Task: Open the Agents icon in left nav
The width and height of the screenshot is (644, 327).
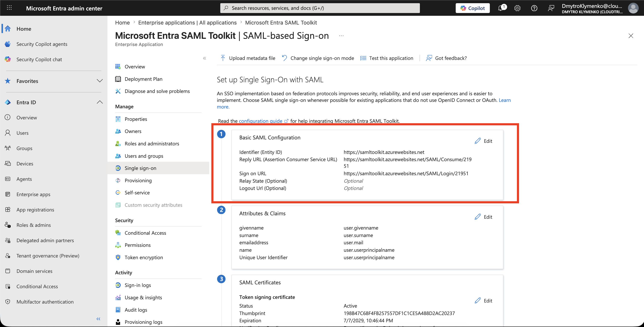Action: pos(8,179)
